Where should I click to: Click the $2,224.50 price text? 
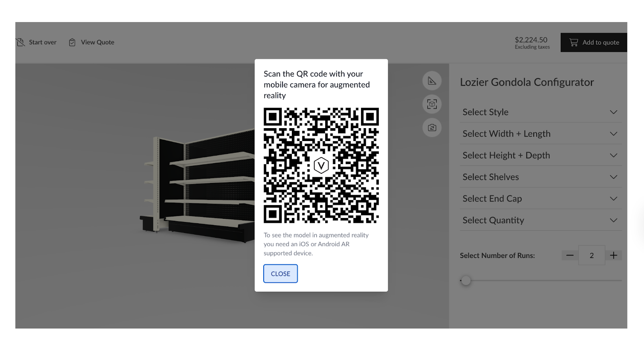[x=531, y=39]
